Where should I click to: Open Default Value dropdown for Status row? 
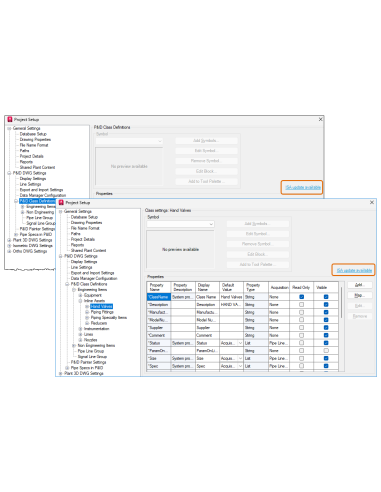240,343
